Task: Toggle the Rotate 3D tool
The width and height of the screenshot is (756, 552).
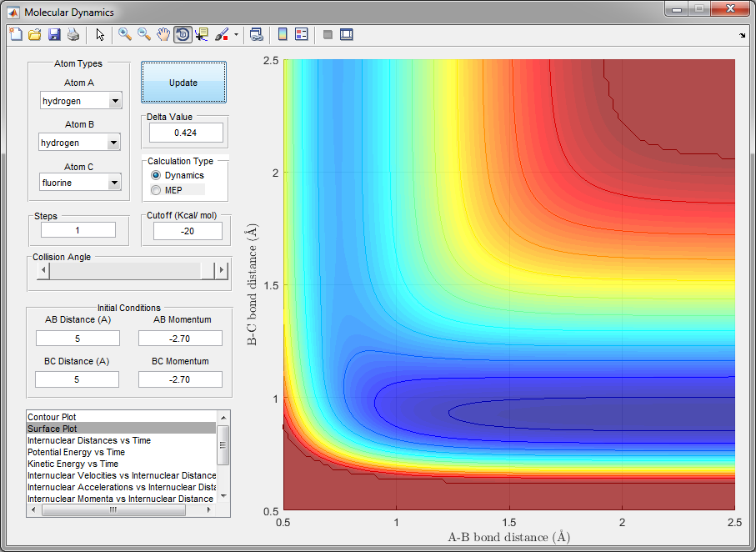Action: pyautogui.click(x=183, y=34)
